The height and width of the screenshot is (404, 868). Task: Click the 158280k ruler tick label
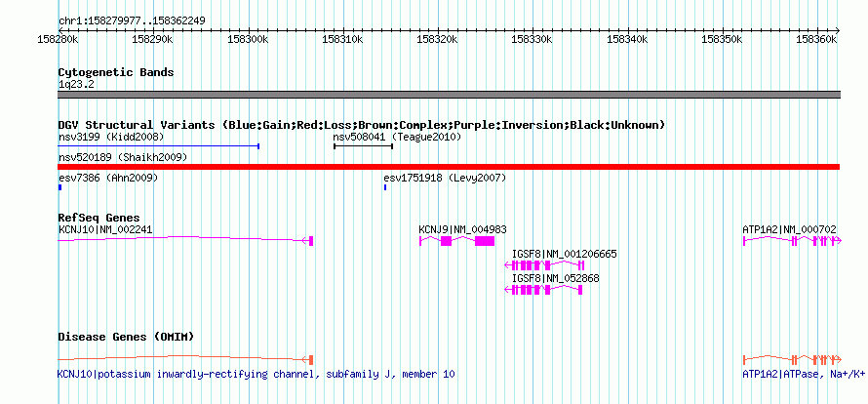[x=59, y=39]
